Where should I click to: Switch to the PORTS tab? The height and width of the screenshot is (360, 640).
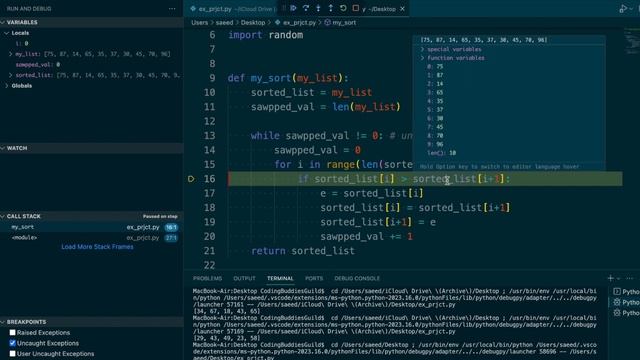pos(314,278)
